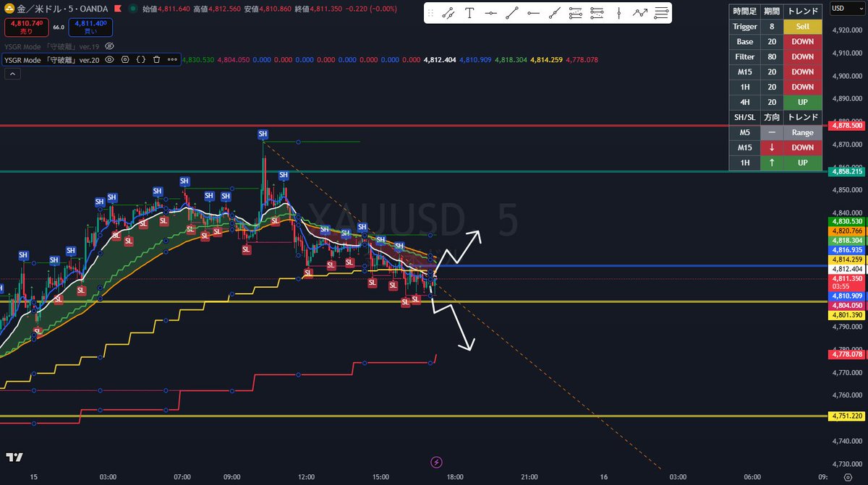This screenshot has width=868, height=485.
Task: Select the horizontal ray tool
Action: (534, 13)
